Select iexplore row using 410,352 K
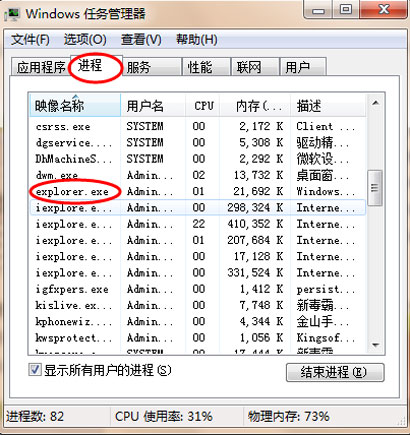 (x=198, y=224)
